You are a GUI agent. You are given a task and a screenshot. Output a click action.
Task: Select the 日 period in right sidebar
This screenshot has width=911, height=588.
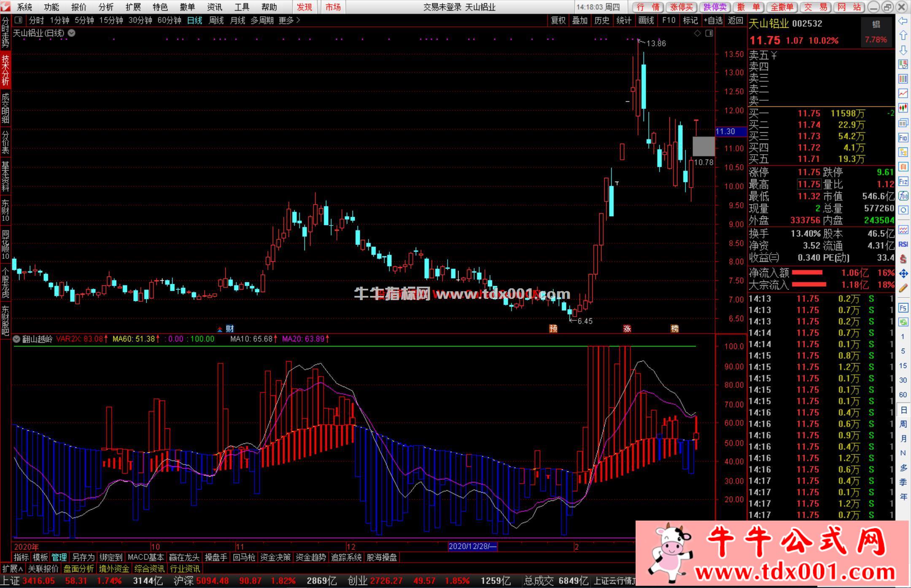(x=903, y=410)
